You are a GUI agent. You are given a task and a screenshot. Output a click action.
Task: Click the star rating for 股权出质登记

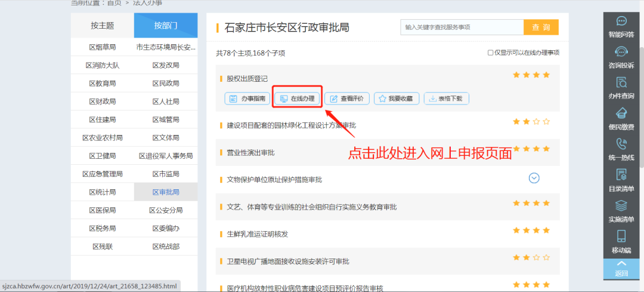coord(531,75)
